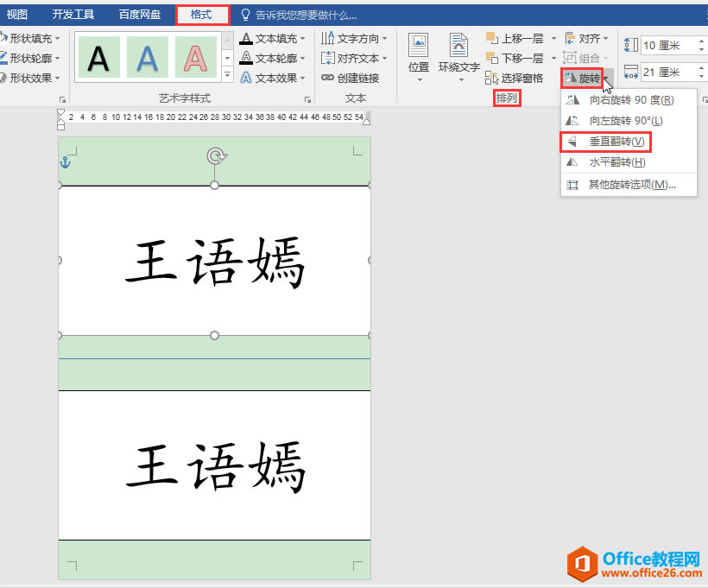Click the 对齐文本 button
708x588 pixels.
pyautogui.click(x=354, y=58)
